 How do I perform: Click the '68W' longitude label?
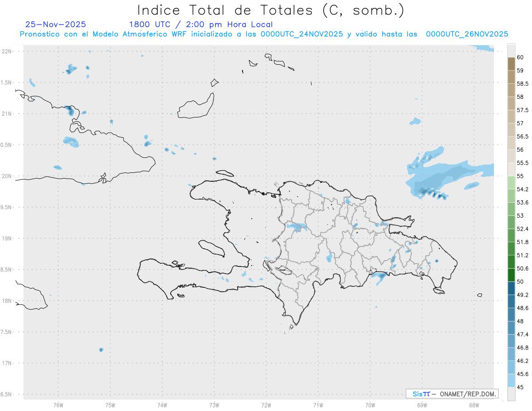(x=473, y=405)
